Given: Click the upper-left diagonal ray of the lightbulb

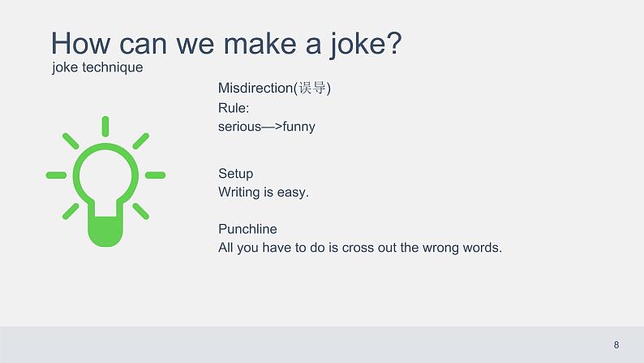Looking at the screenshot, I should (x=71, y=140).
